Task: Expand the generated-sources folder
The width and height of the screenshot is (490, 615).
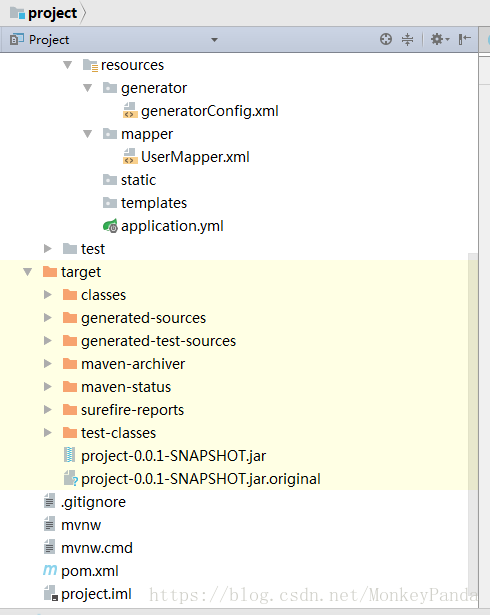Action: click(x=47, y=318)
